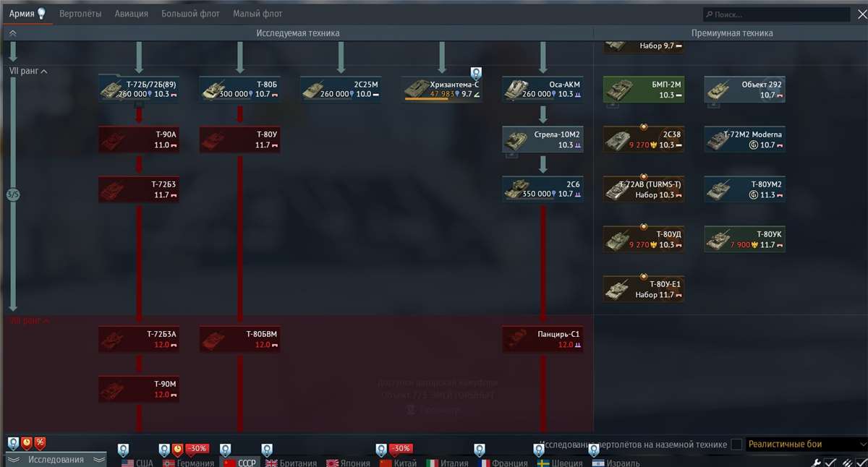This screenshot has width=868, height=467.
Task: Click the red percent discount icon at bottom left
Action: (x=39, y=442)
